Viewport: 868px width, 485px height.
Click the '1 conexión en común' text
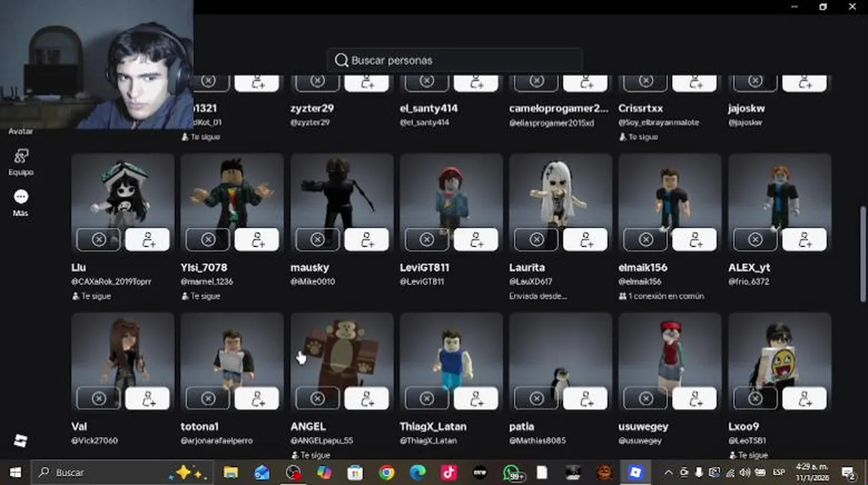click(666, 296)
